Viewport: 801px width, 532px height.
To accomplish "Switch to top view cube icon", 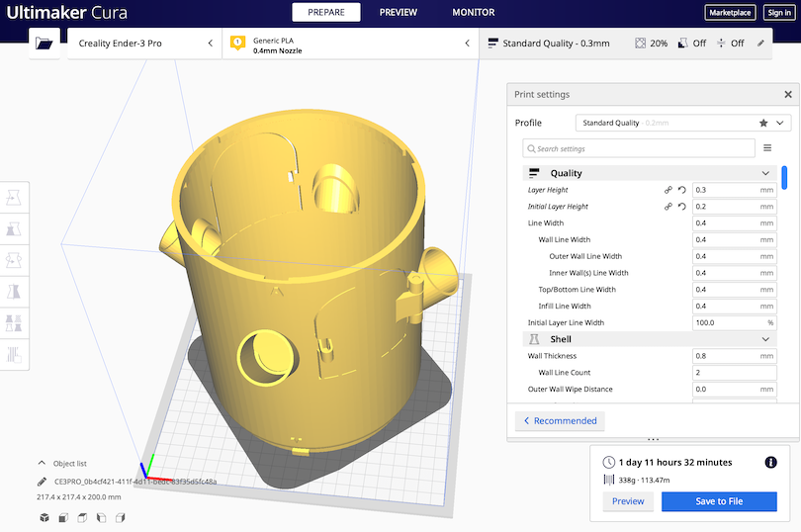I will click(82, 518).
